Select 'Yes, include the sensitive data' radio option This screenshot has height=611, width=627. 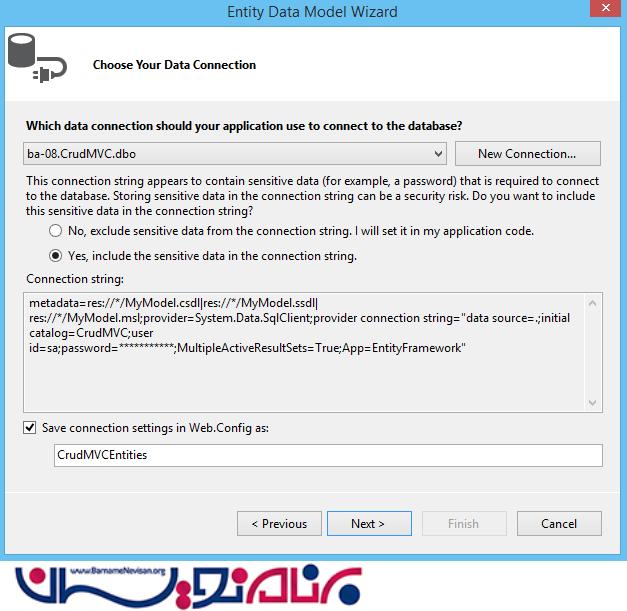[x=55, y=256]
